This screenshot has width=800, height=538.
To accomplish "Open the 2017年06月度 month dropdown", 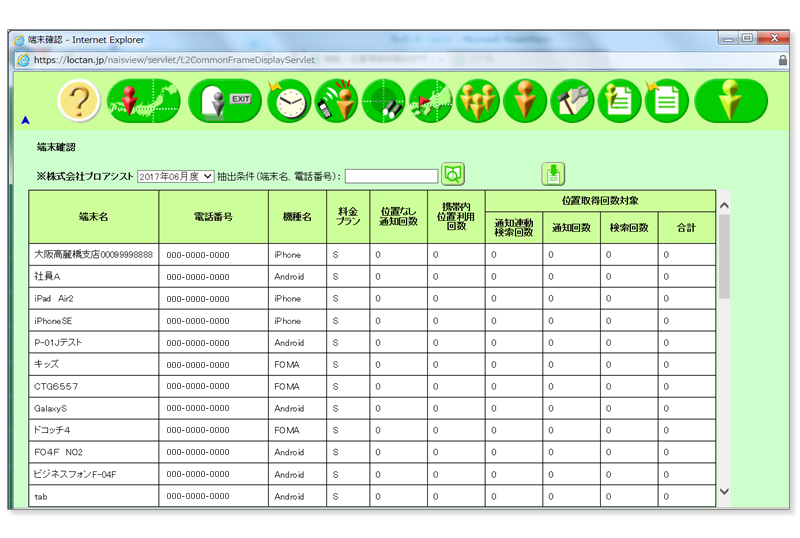I will [176, 177].
